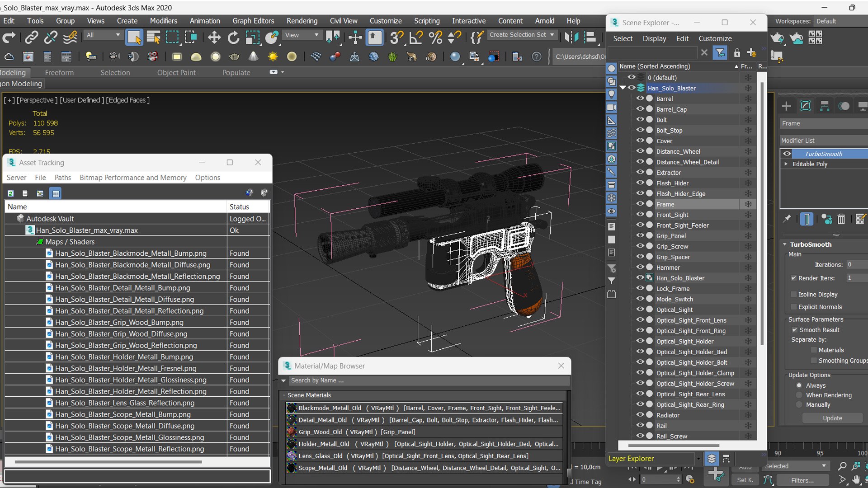Activate the Select and Rotate tool
Viewport: 868px width, 488px height.
coord(233,38)
